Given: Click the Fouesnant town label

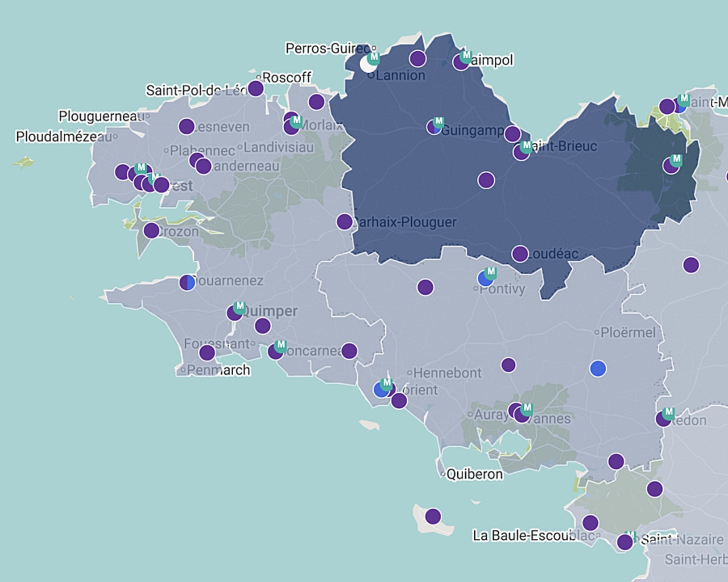Looking at the screenshot, I should pyautogui.click(x=217, y=343).
